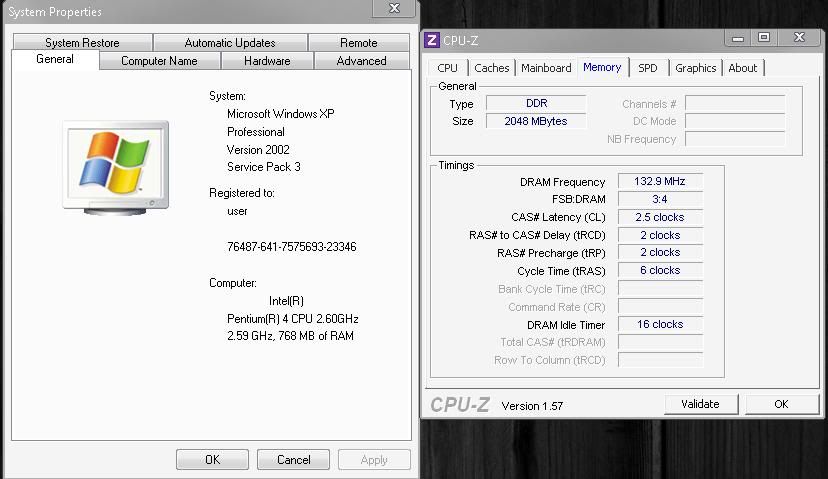Viewport: 828px width, 479px height.
Task: Click the empty Bank Cycle Time field
Action: pyautogui.click(x=660, y=288)
